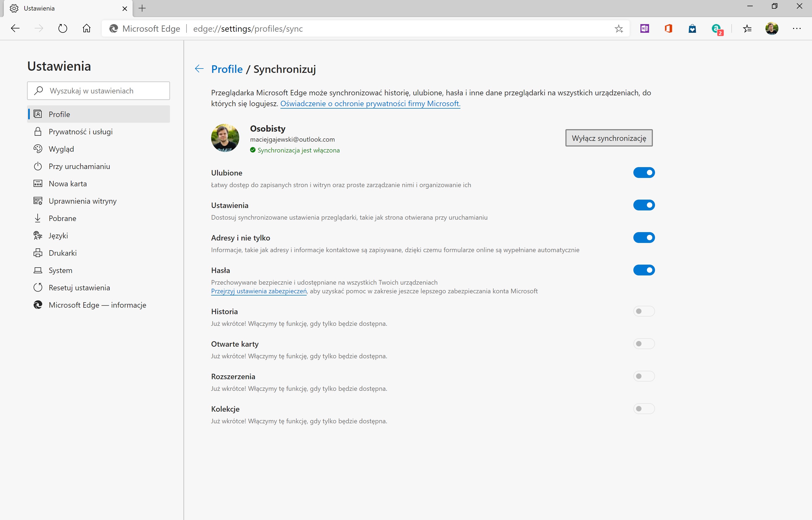812x520 pixels.
Task: Click the Historia toggle
Action: click(x=644, y=311)
